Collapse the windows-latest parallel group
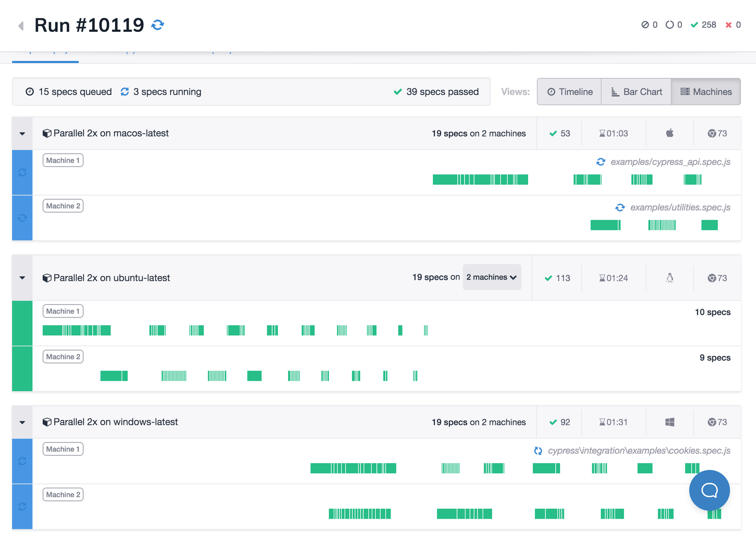Viewport: 756px width, 536px height. [x=22, y=422]
